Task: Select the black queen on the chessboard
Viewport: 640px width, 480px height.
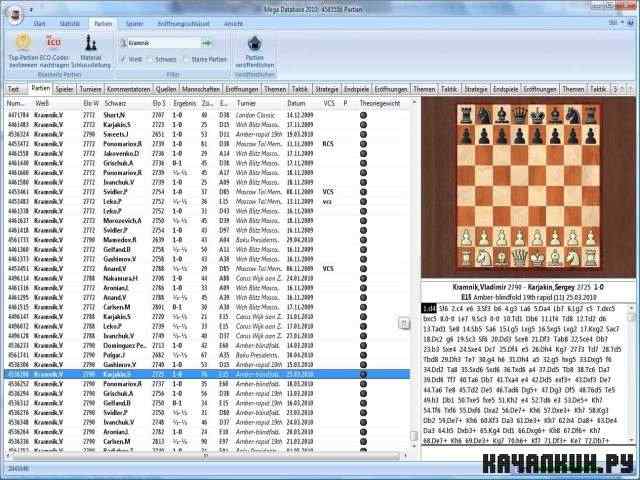Action: (519, 115)
